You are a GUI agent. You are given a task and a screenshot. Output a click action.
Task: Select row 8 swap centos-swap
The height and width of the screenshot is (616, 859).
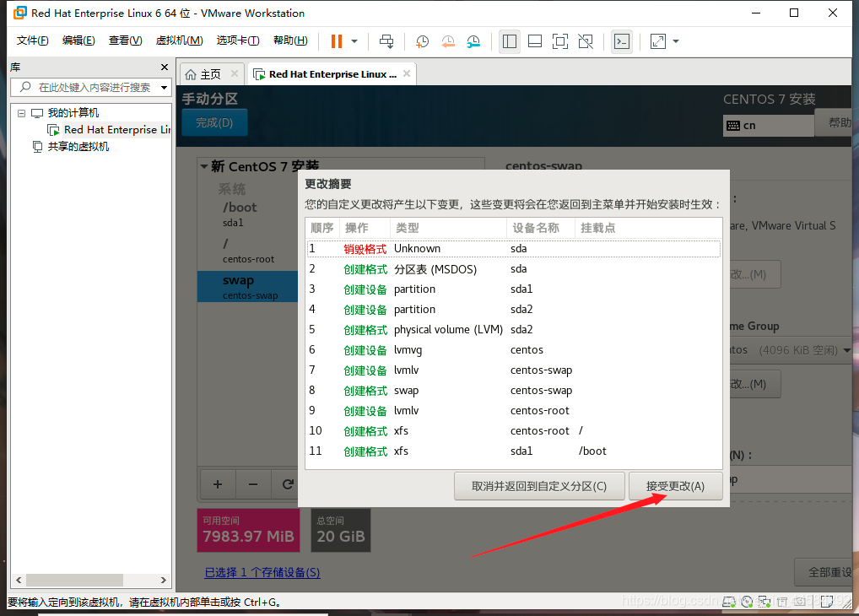[x=514, y=390]
